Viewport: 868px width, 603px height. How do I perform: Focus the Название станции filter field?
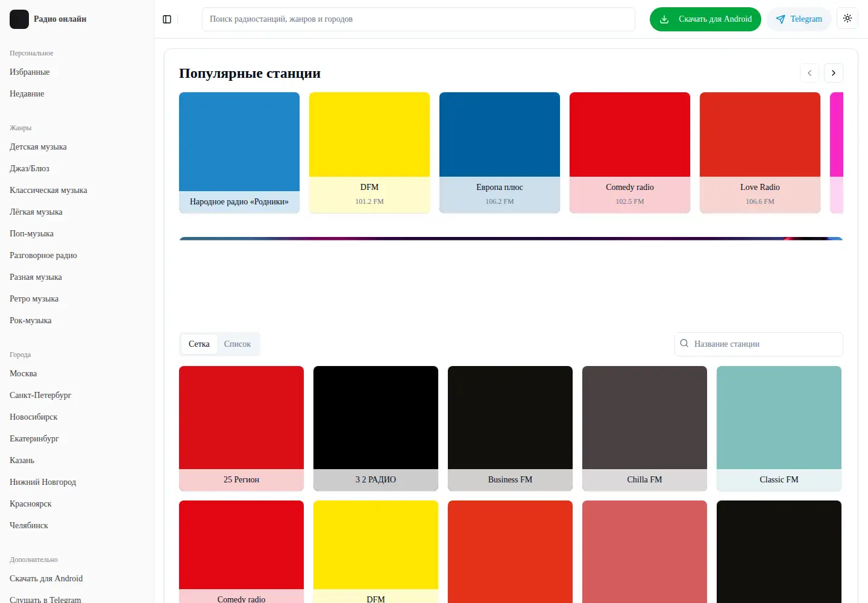tap(759, 344)
